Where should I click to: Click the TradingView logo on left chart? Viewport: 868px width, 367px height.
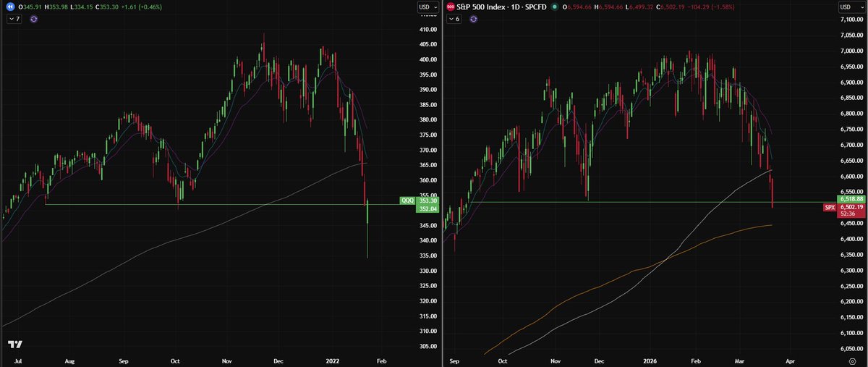coord(14,345)
